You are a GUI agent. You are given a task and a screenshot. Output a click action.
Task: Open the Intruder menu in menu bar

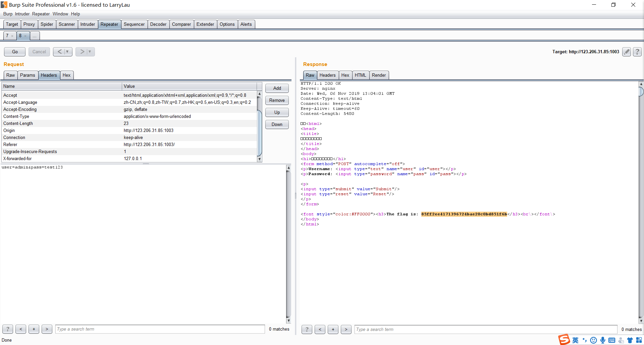(x=22, y=14)
